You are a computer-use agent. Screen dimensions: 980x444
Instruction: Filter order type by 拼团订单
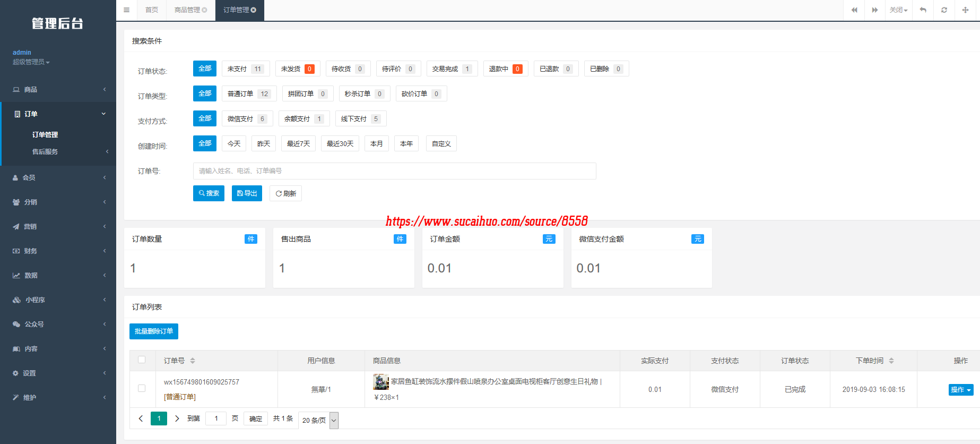308,93
